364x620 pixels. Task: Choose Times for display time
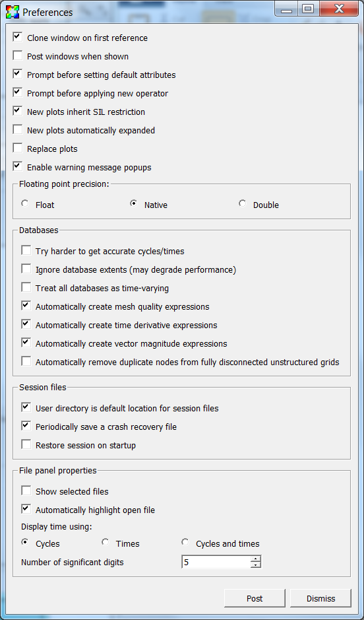(x=106, y=543)
